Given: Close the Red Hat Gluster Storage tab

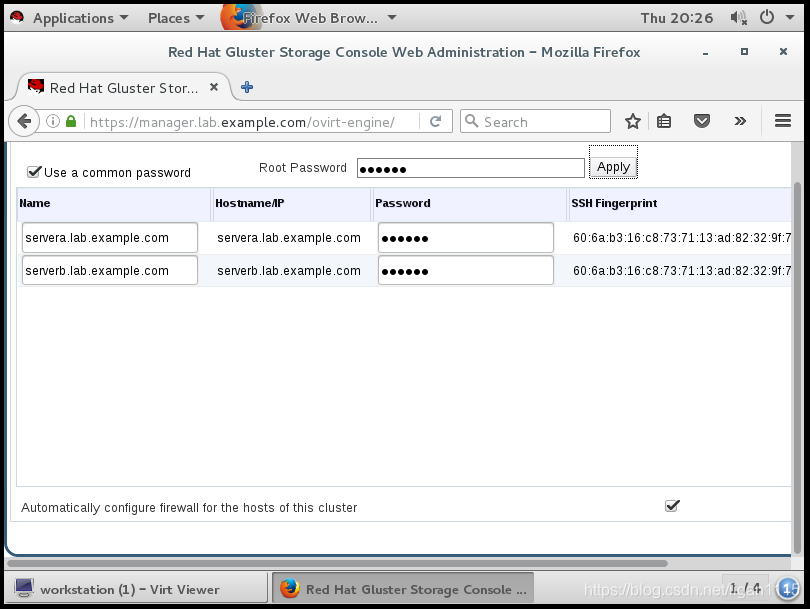Looking at the screenshot, I should (x=214, y=87).
